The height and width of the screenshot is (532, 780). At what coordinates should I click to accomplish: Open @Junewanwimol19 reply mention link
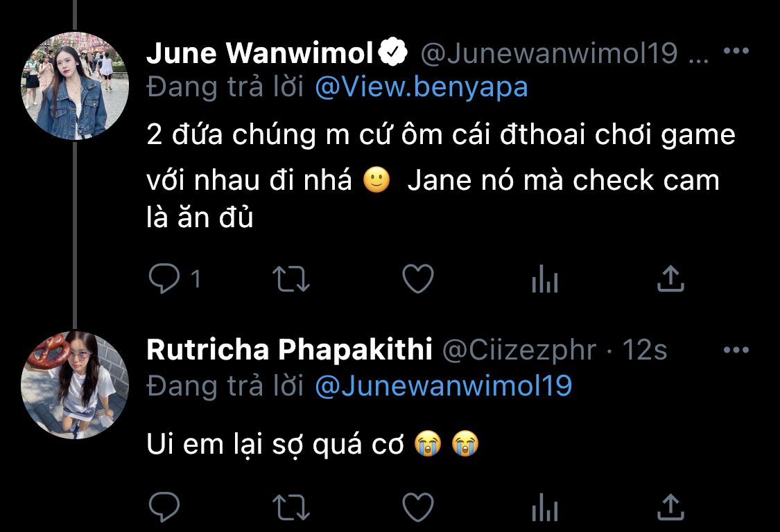click(444, 387)
